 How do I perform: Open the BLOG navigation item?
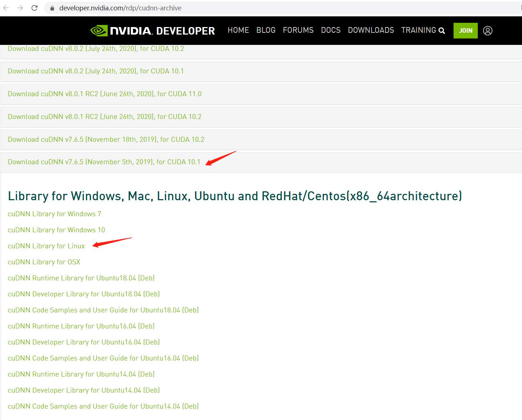(x=266, y=30)
